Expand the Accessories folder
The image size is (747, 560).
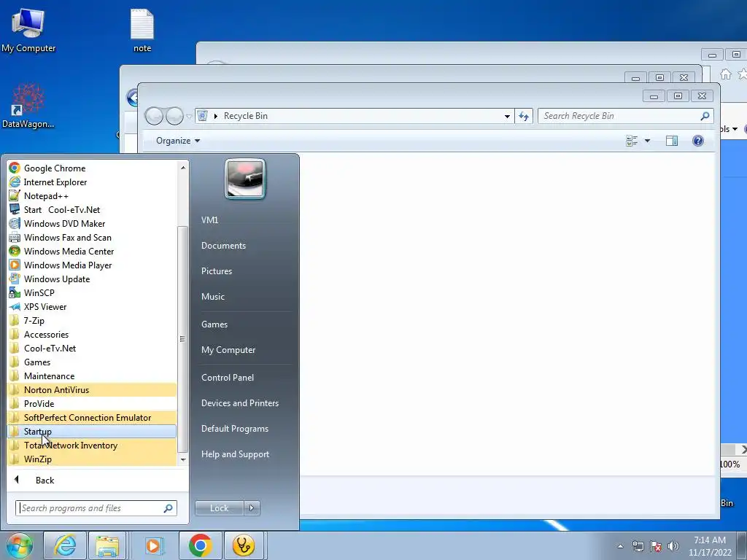(92, 334)
